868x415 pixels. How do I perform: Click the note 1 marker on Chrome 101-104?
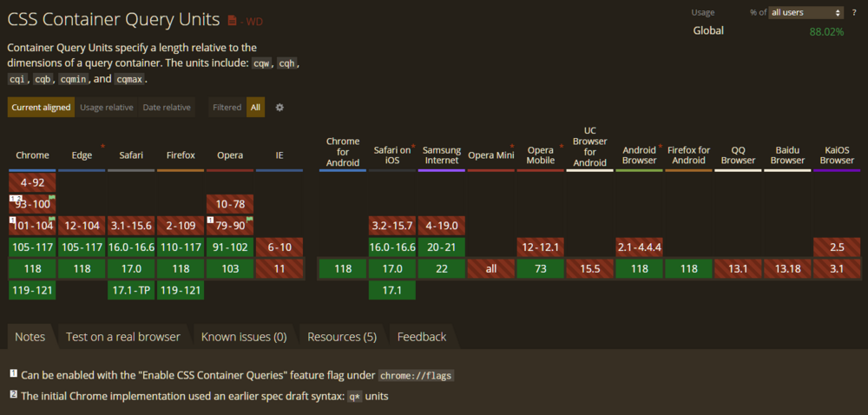pos(11,220)
